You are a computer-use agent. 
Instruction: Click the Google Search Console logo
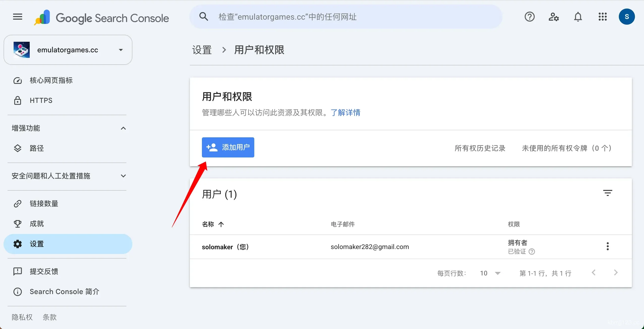click(x=101, y=18)
